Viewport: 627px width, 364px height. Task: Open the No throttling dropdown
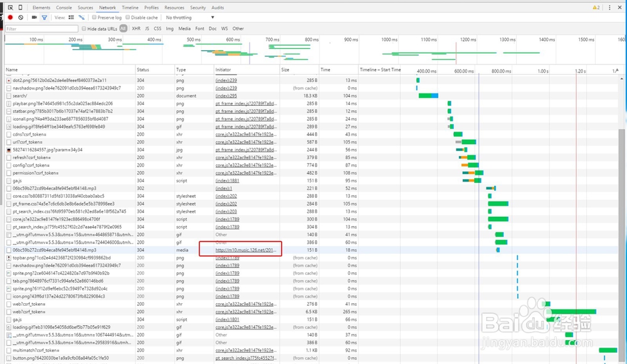[x=190, y=18]
